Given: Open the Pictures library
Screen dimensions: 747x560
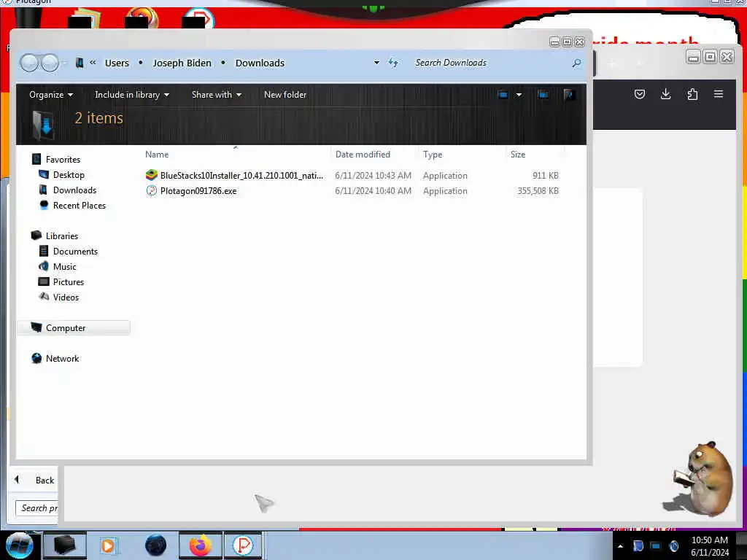Looking at the screenshot, I should 69,282.
